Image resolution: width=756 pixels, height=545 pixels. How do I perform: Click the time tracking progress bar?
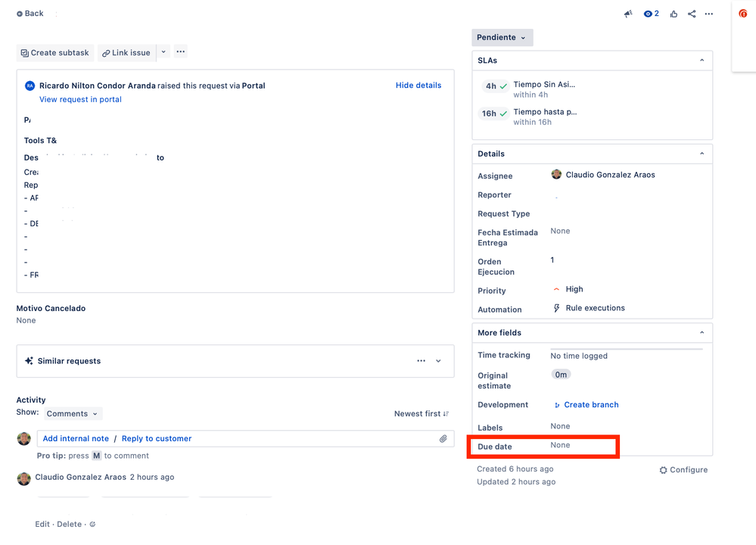[x=627, y=349]
